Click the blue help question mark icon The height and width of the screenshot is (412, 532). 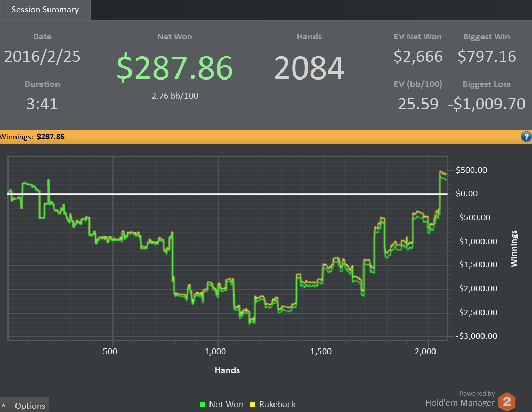point(526,137)
